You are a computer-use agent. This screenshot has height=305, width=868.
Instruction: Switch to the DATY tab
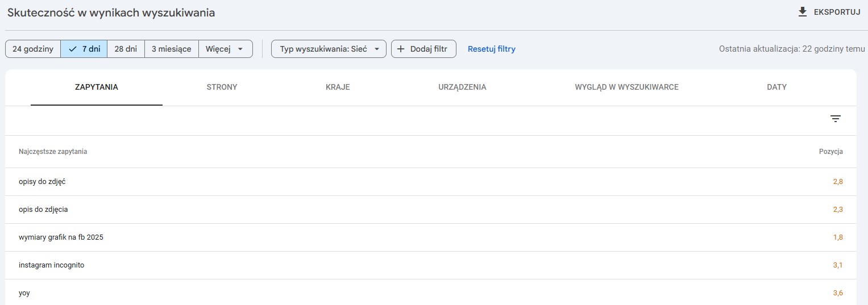click(x=776, y=87)
